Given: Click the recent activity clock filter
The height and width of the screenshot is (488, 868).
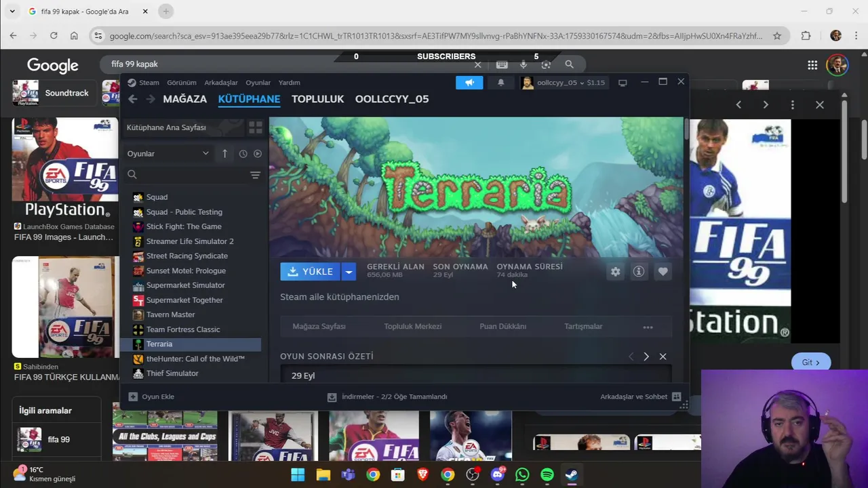Looking at the screenshot, I should (243, 154).
